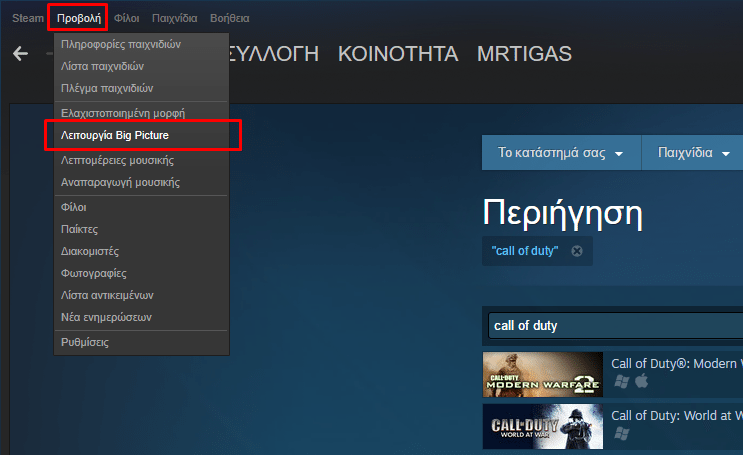Image resolution: width=743 pixels, height=455 pixels.
Task: Open Φωτογραφίες from the menu
Action: click(x=141, y=273)
